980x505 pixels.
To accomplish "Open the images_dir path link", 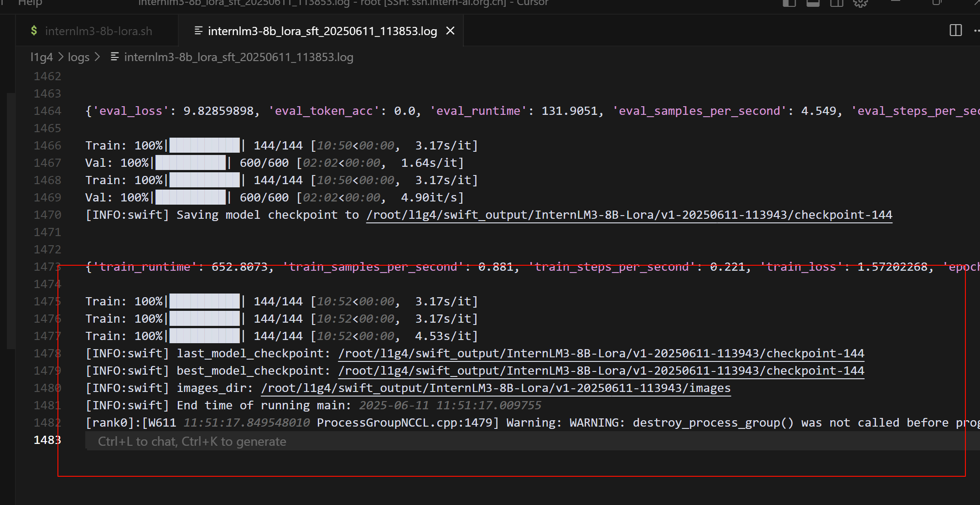I will [495, 388].
